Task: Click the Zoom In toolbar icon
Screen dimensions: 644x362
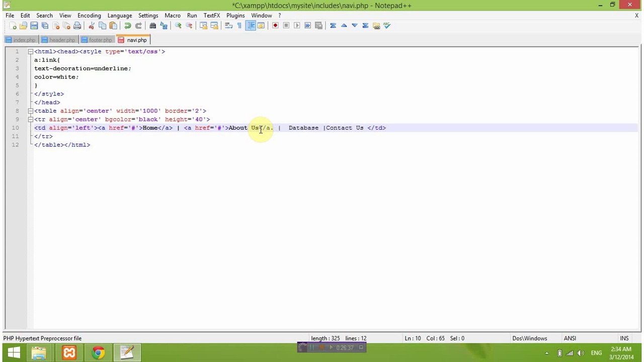Action: (x=178, y=26)
